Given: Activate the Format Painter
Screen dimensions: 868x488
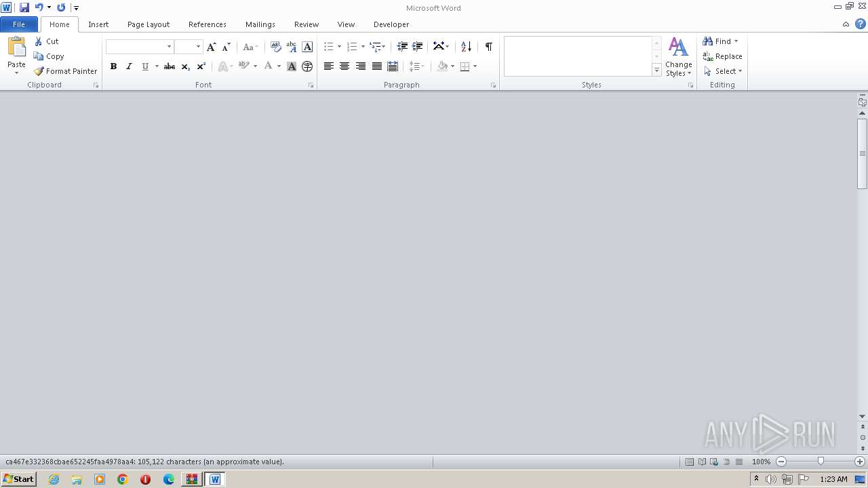Looking at the screenshot, I should pyautogui.click(x=66, y=71).
